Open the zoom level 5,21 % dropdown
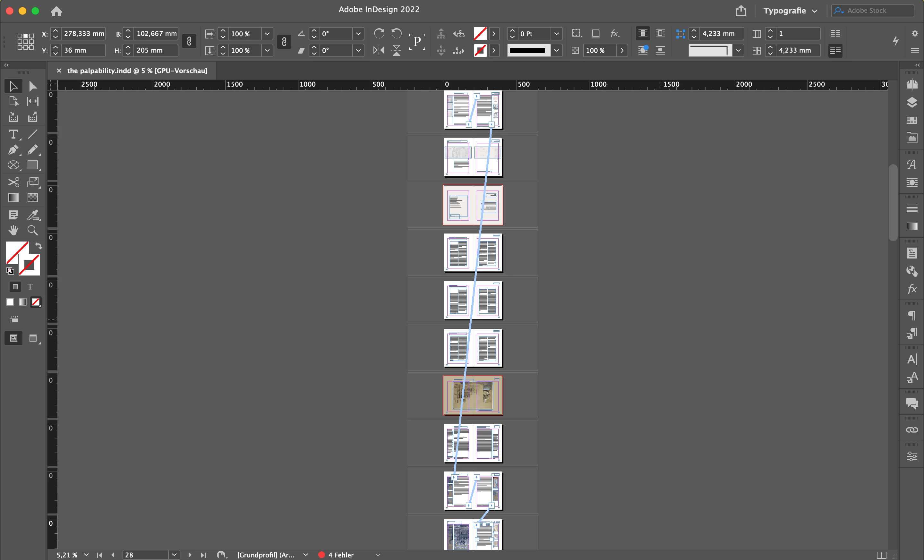Image resolution: width=924 pixels, height=560 pixels. point(86,555)
